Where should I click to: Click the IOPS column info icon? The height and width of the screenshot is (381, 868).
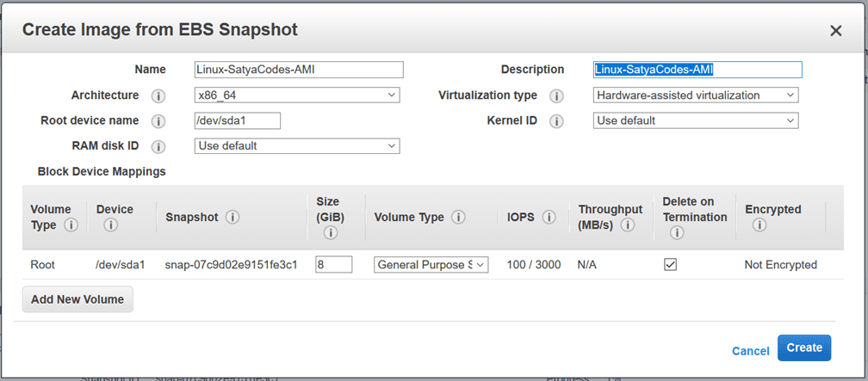549,218
